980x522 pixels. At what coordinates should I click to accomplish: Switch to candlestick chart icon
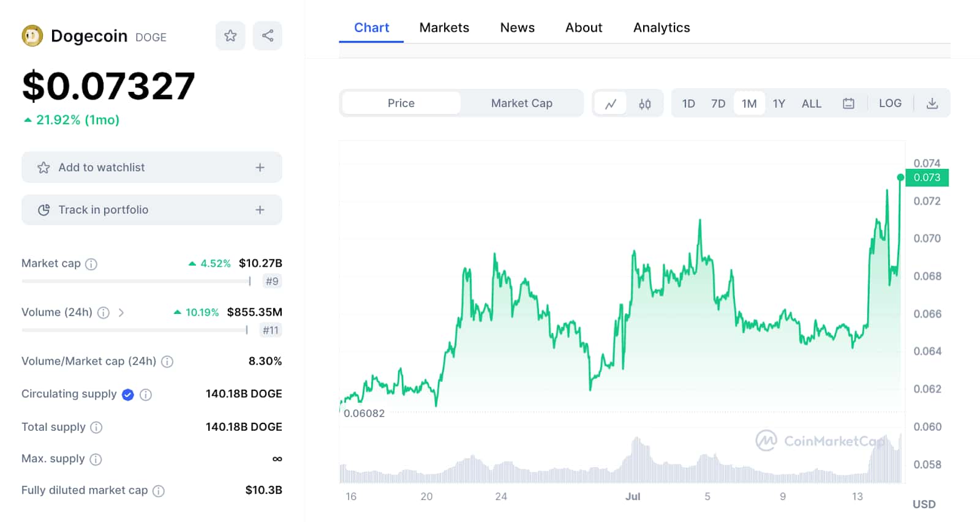click(x=645, y=103)
